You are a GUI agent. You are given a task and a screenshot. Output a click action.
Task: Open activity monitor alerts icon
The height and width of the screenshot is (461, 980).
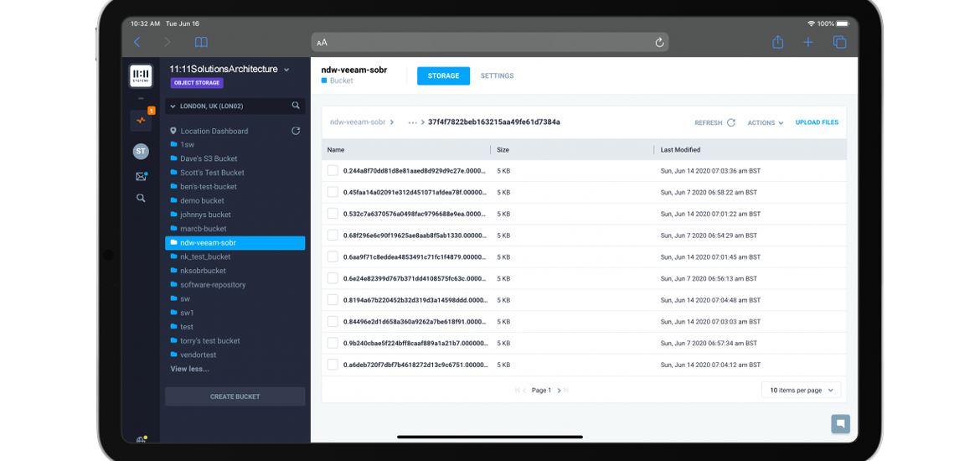(141, 120)
